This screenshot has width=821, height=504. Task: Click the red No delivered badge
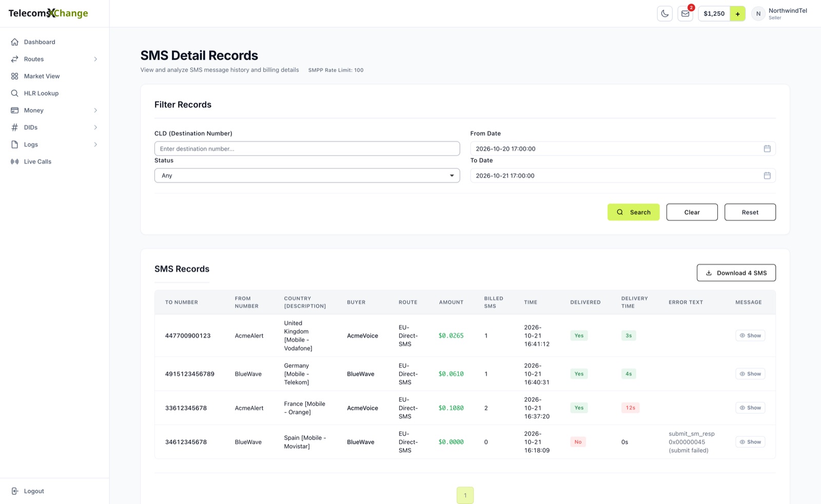(x=578, y=442)
